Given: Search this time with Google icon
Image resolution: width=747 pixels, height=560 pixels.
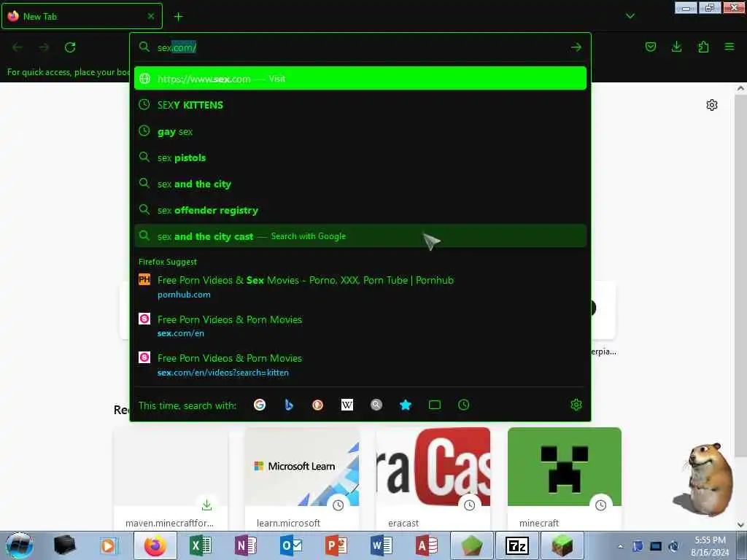Looking at the screenshot, I should coord(260,405).
